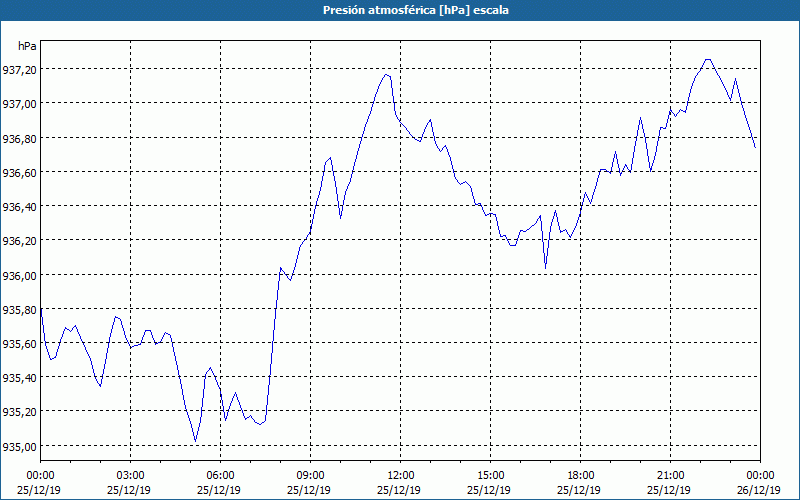Select the 935,60 y-axis label

tap(19, 344)
